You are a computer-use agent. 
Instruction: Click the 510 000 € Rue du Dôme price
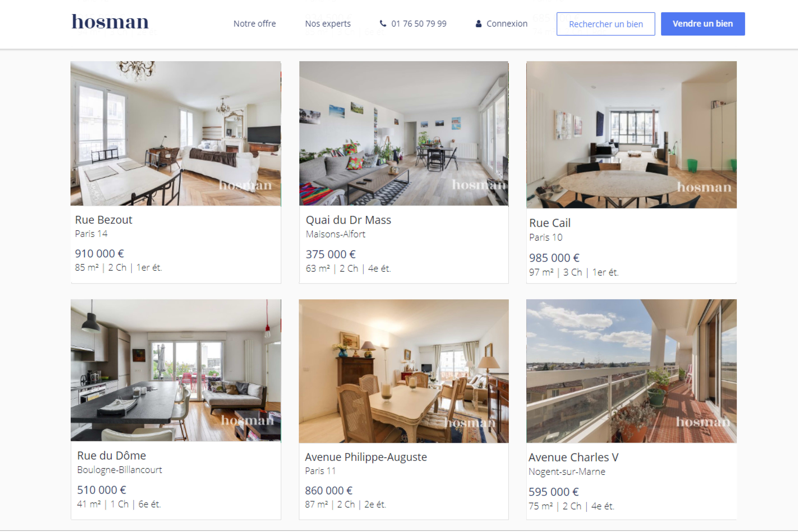click(x=102, y=490)
